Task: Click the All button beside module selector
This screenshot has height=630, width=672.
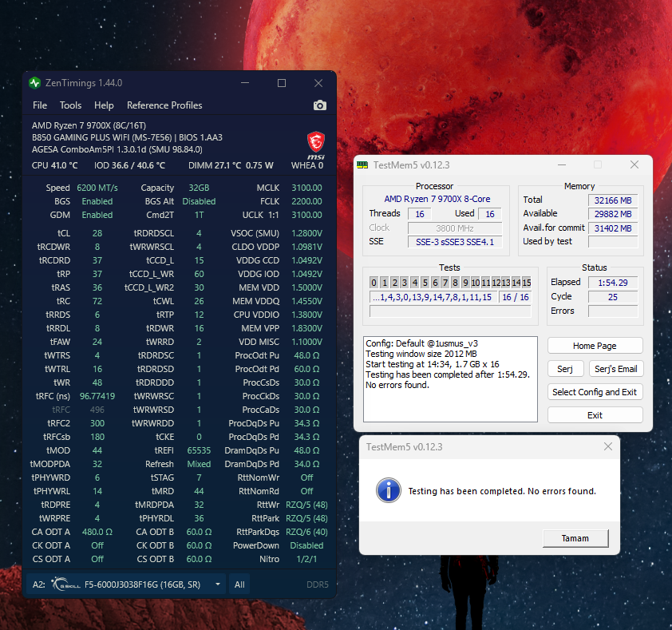Action: point(239,584)
